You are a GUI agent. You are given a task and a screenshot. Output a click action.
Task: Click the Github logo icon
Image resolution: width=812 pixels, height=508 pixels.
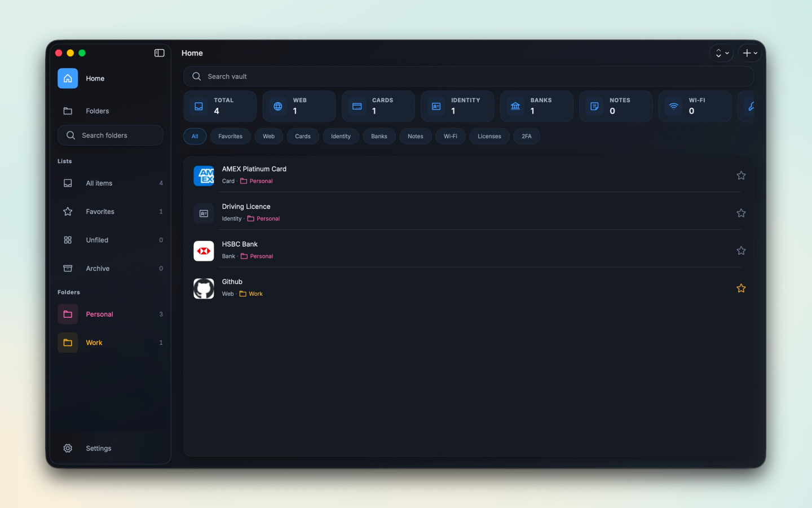(204, 288)
